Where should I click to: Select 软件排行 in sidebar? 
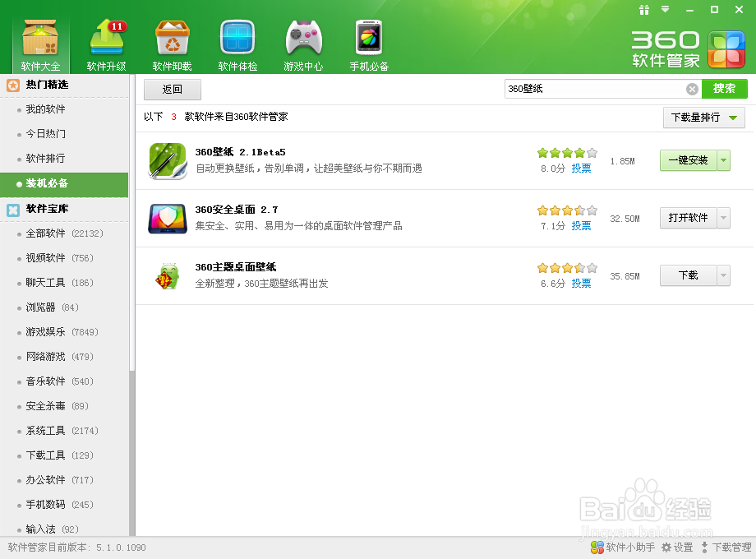[x=45, y=159]
